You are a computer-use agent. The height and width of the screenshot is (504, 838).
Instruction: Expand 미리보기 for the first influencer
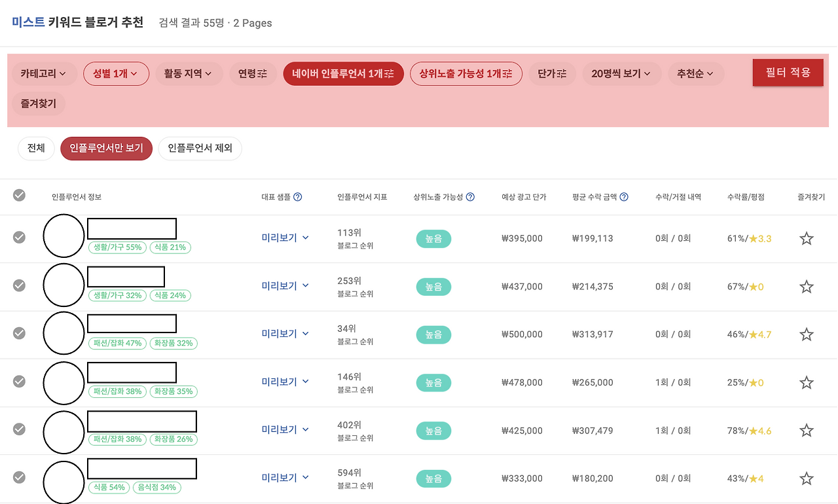pyautogui.click(x=284, y=238)
